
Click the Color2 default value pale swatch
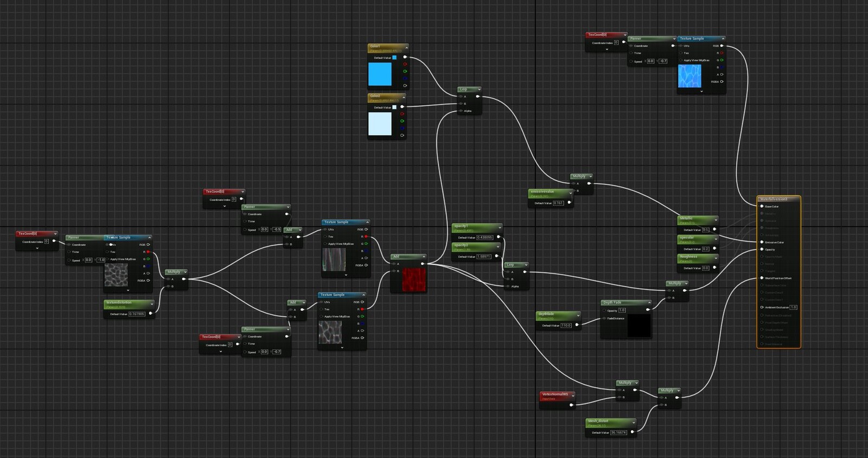[394, 107]
